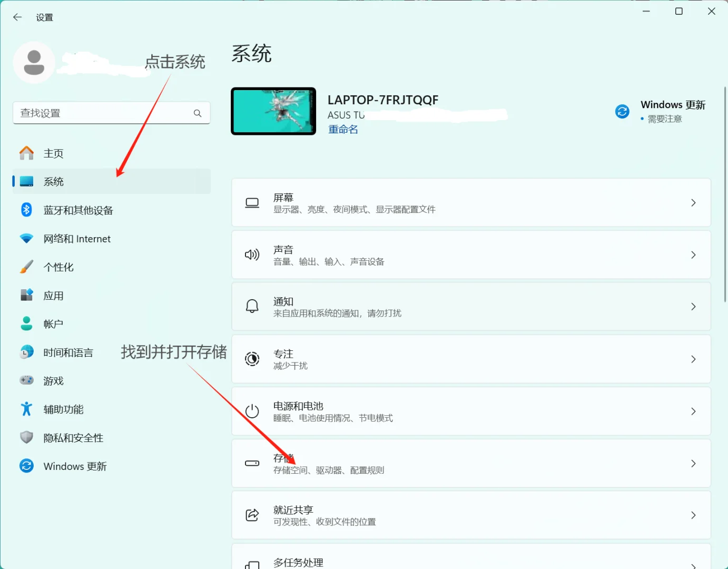The width and height of the screenshot is (728, 569).
Task: Click the back arrow button
Action: 17,17
